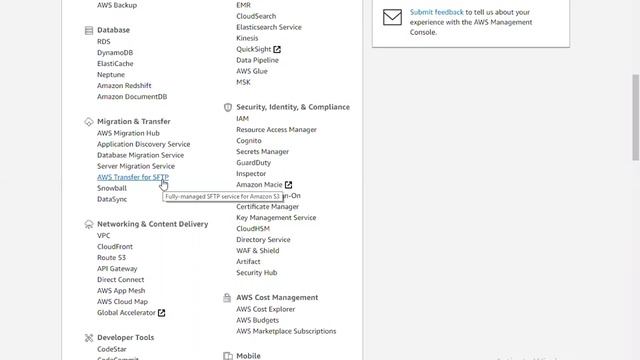
Task: Open Cognito
Action: [249, 141]
